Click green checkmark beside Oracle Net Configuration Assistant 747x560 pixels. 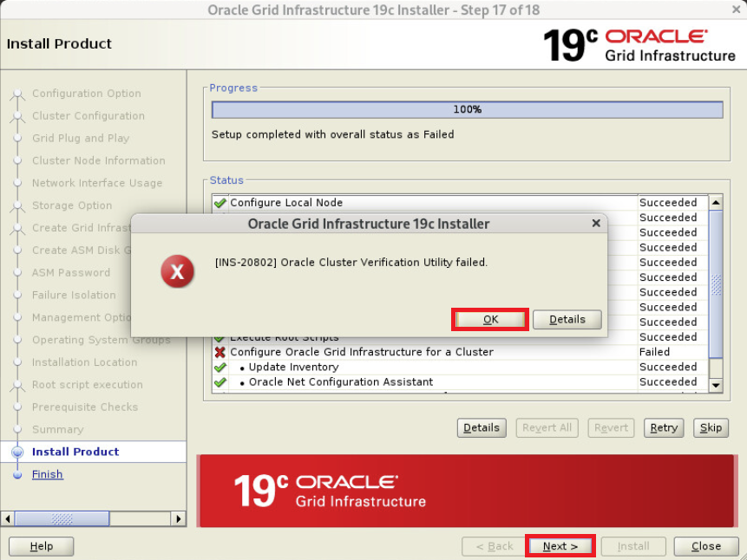(x=220, y=382)
